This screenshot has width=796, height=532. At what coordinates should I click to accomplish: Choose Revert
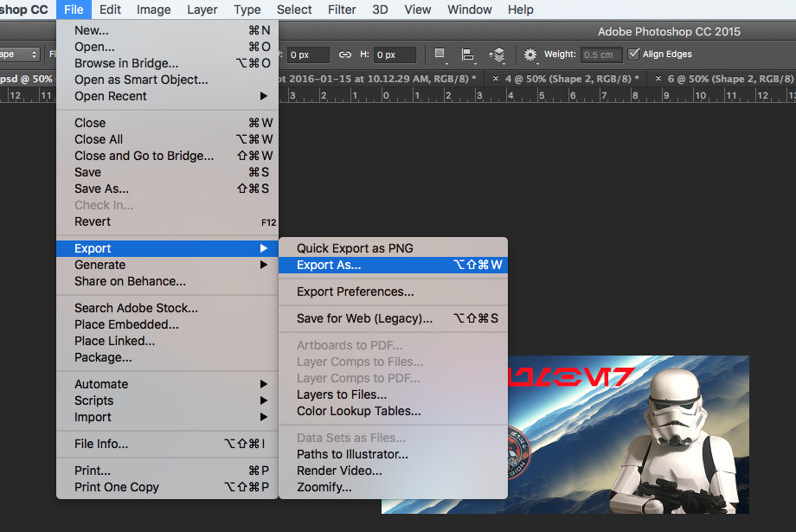(168, 221)
